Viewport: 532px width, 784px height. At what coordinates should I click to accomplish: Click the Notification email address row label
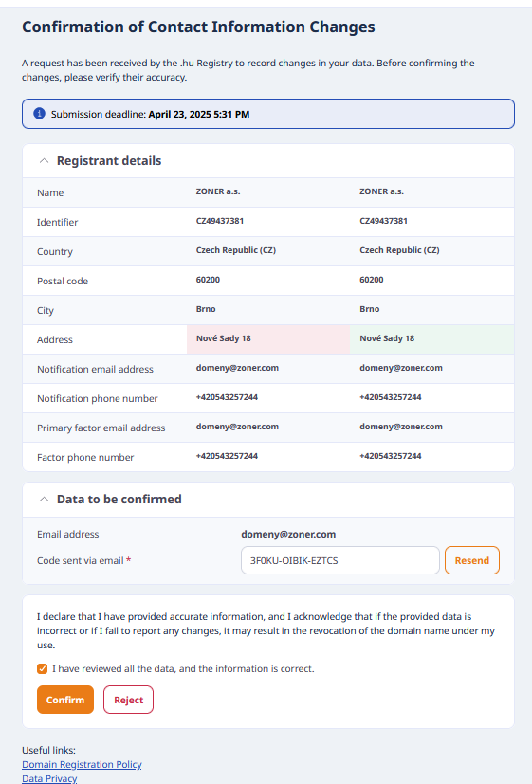(x=95, y=369)
